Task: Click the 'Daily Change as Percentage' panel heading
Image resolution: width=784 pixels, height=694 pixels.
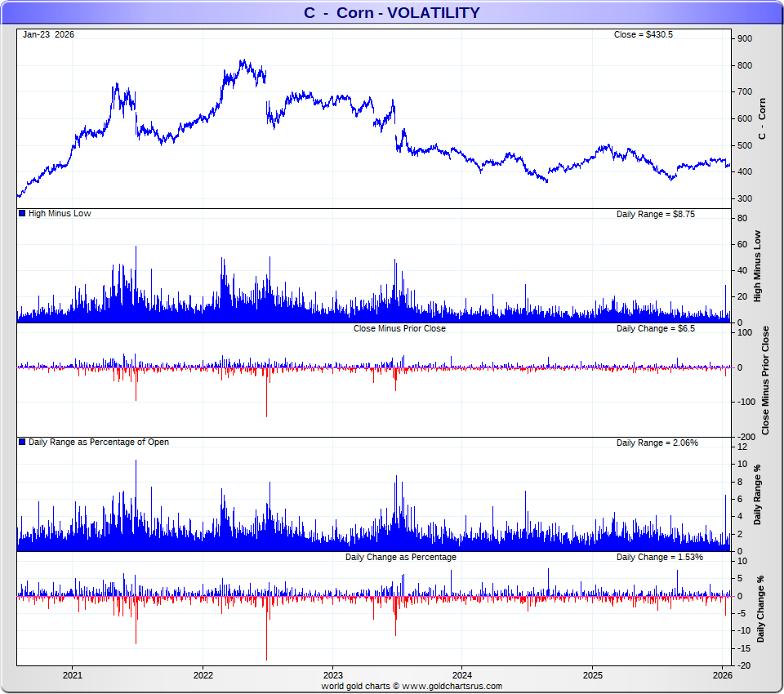Action: [x=400, y=557]
